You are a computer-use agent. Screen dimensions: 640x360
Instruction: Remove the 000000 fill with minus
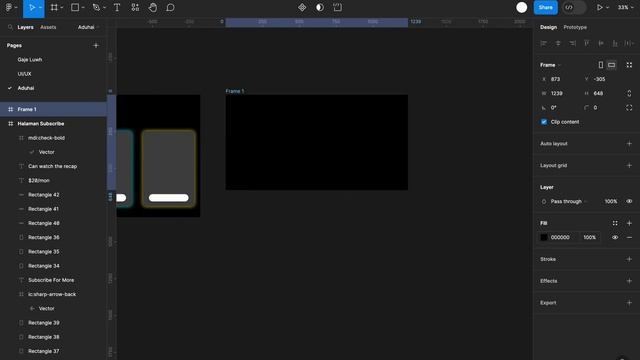629,238
